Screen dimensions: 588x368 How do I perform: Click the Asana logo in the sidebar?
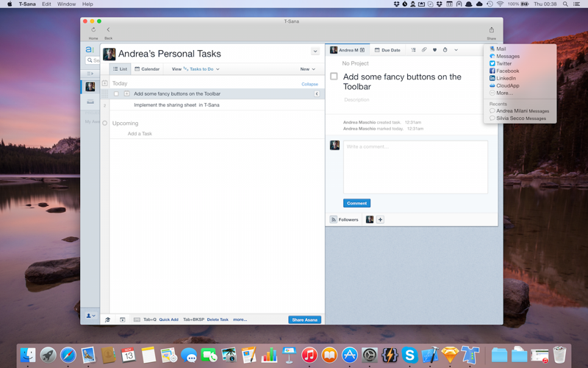(x=90, y=49)
